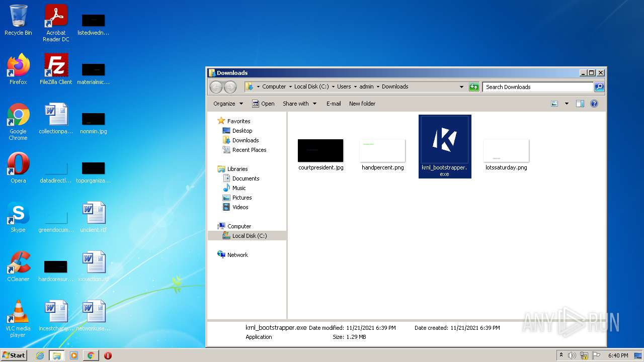
Task: Click the Open toolbar button
Action: pos(263,104)
